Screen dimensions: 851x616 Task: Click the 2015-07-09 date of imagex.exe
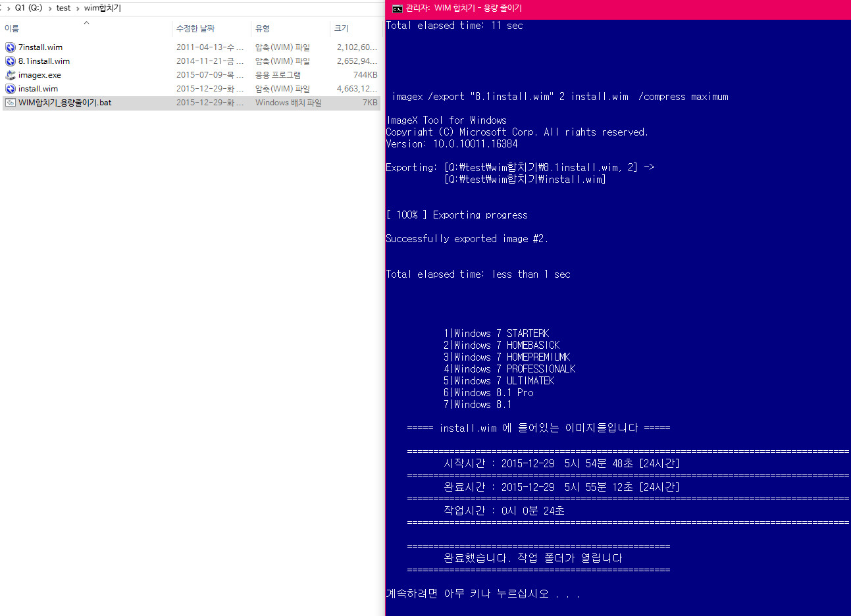tap(210, 75)
